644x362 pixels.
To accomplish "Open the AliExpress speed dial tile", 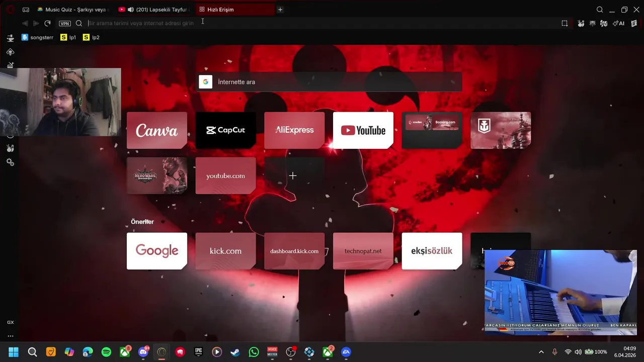I will click(294, 130).
